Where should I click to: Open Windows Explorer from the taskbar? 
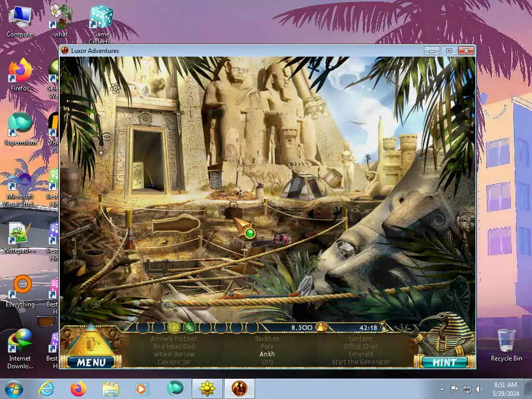(x=111, y=389)
